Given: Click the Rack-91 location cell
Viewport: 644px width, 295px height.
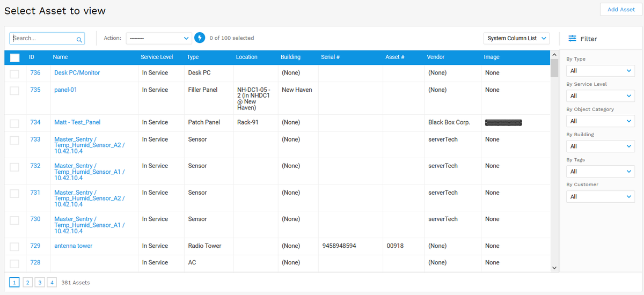Looking at the screenshot, I should pos(248,122).
